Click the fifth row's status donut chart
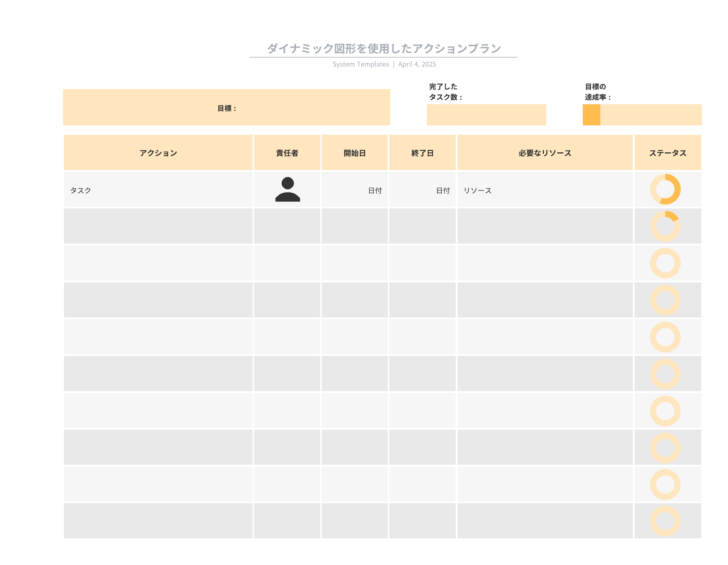 click(665, 337)
